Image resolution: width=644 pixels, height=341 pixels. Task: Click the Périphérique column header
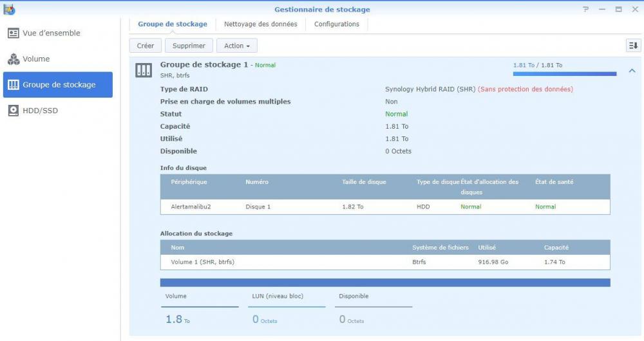[x=189, y=182]
